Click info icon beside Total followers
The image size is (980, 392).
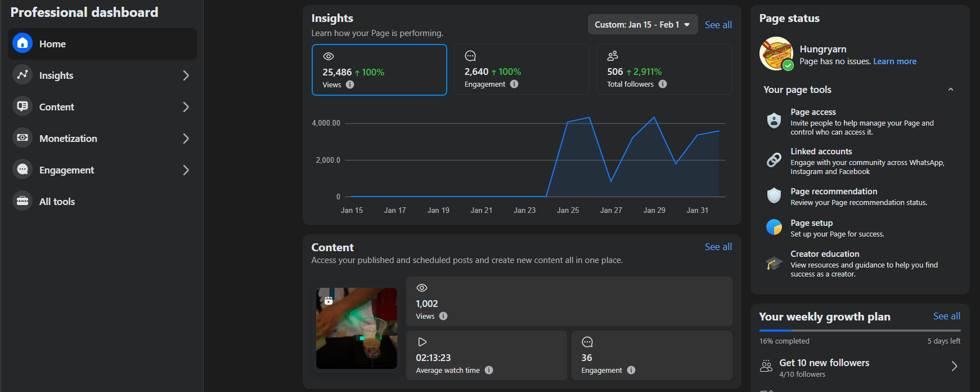663,84
